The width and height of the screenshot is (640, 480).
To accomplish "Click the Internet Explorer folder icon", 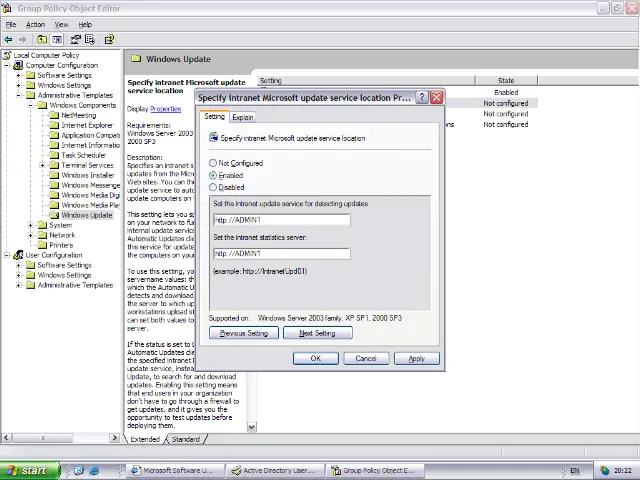I will point(54,125).
